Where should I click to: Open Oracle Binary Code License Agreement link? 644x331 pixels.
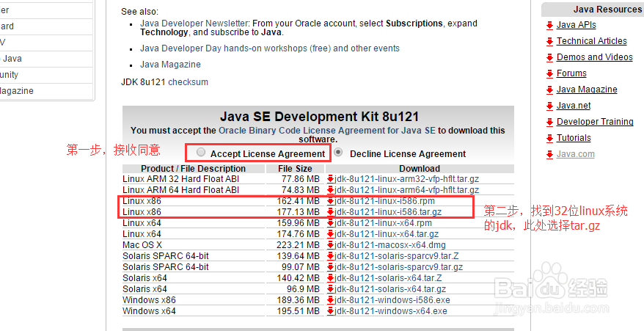(327, 131)
